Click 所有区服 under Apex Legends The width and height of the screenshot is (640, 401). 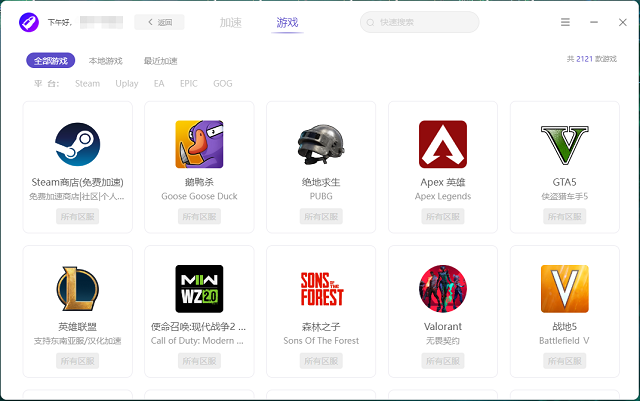click(443, 216)
